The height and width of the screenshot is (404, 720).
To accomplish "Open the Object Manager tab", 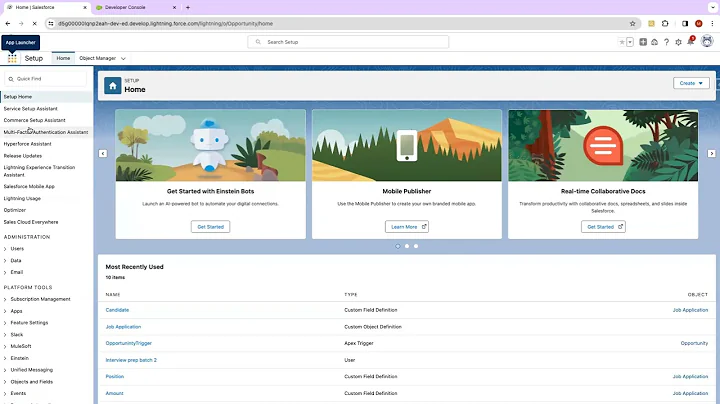I will click(97, 58).
